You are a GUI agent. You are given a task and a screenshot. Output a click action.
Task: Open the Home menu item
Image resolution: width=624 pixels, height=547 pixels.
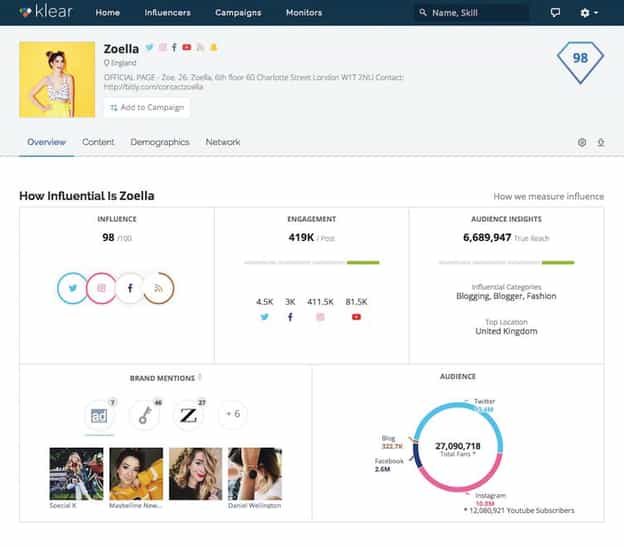pos(107,13)
